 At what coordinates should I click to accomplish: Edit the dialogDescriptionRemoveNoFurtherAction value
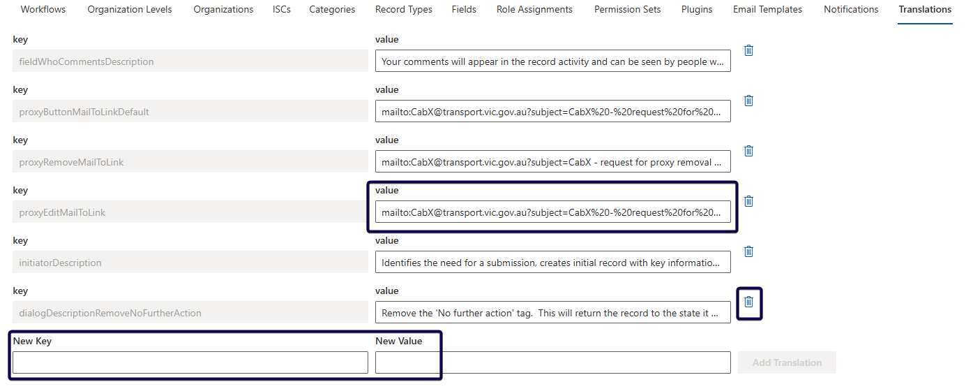552,313
